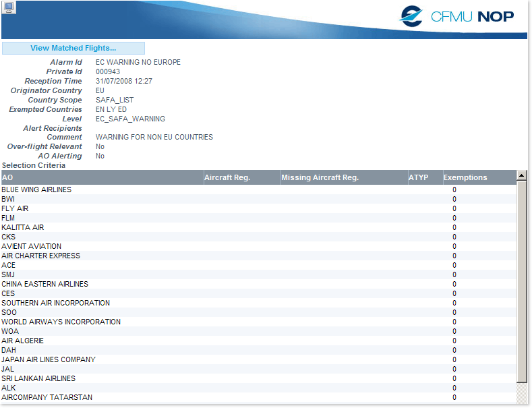Click the Exemptions value for FLY AIR
532x408 pixels.
click(454, 208)
